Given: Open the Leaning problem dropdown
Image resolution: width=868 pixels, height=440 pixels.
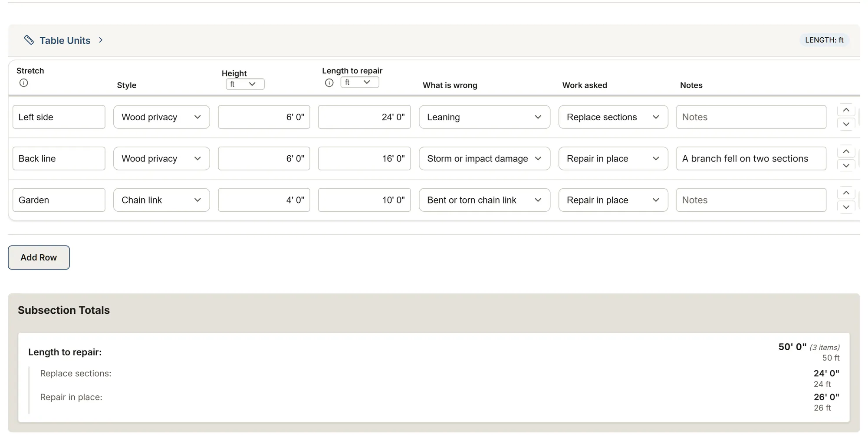Looking at the screenshot, I should (484, 117).
